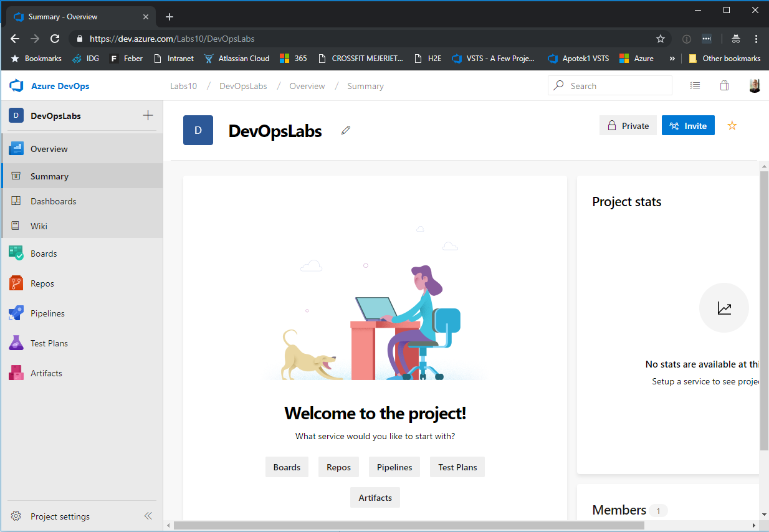
Task: Click DevOpsLabs breadcrumb link
Action: 243,86
